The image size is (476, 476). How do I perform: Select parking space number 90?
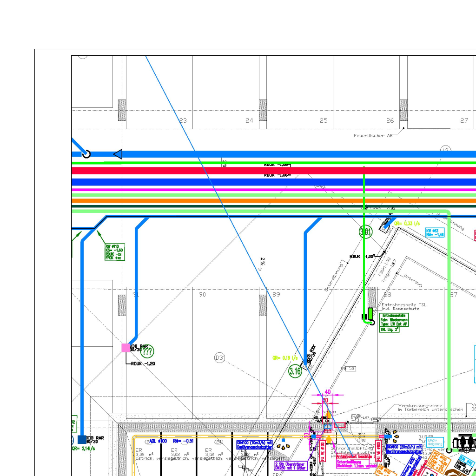(202, 295)
